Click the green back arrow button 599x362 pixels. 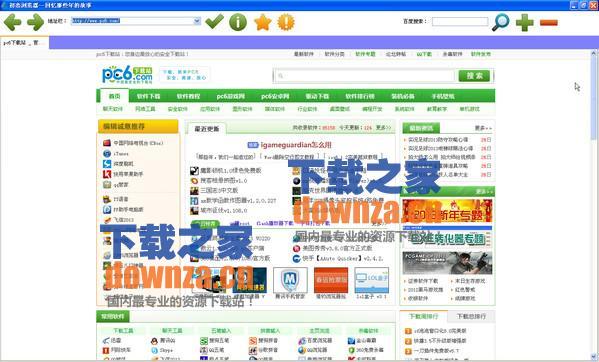(x=12, y=22)
